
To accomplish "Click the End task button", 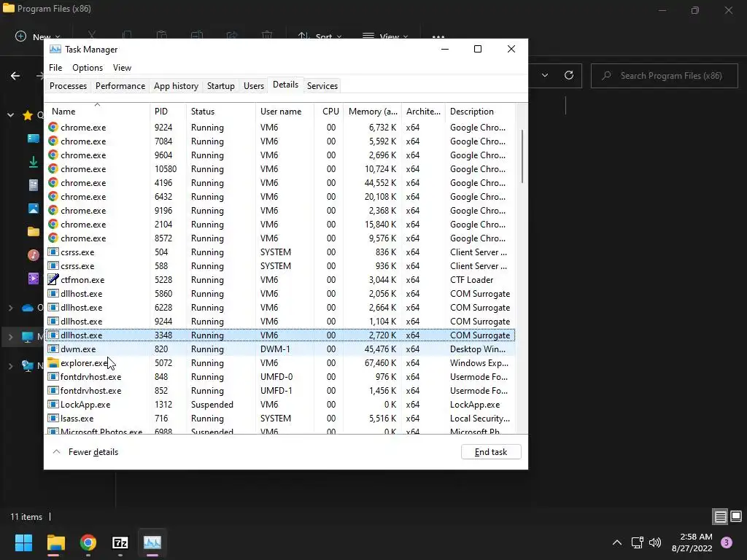I will 491,452.
